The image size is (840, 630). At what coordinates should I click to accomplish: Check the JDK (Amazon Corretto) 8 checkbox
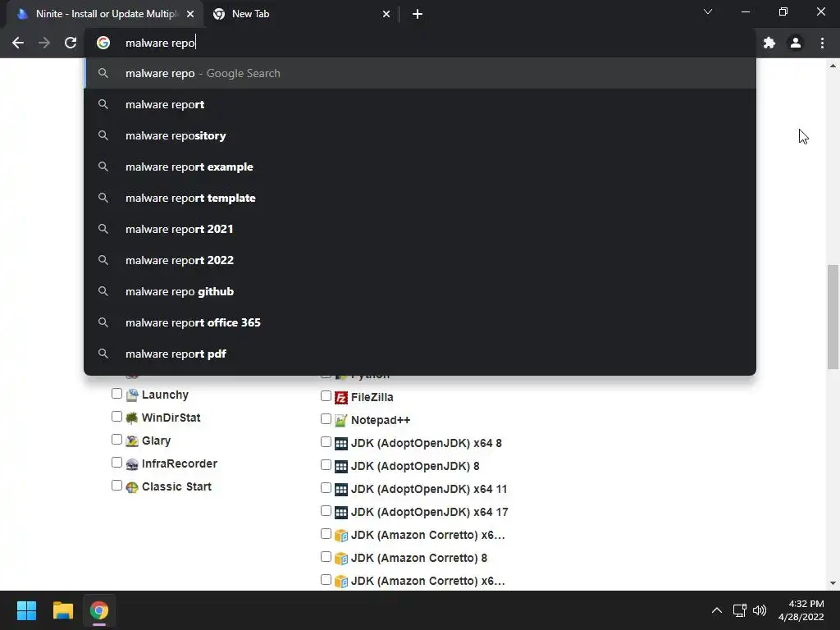(326, 557)
